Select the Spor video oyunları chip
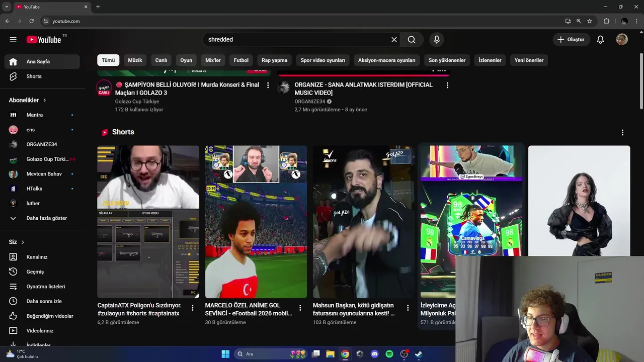Screen dimensions: 644x362 point(323,60)
